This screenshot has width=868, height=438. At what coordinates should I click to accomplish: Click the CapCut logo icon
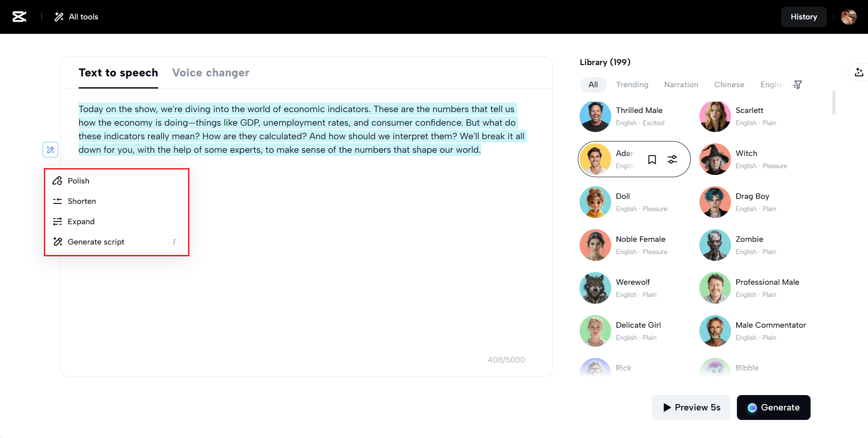19,17
